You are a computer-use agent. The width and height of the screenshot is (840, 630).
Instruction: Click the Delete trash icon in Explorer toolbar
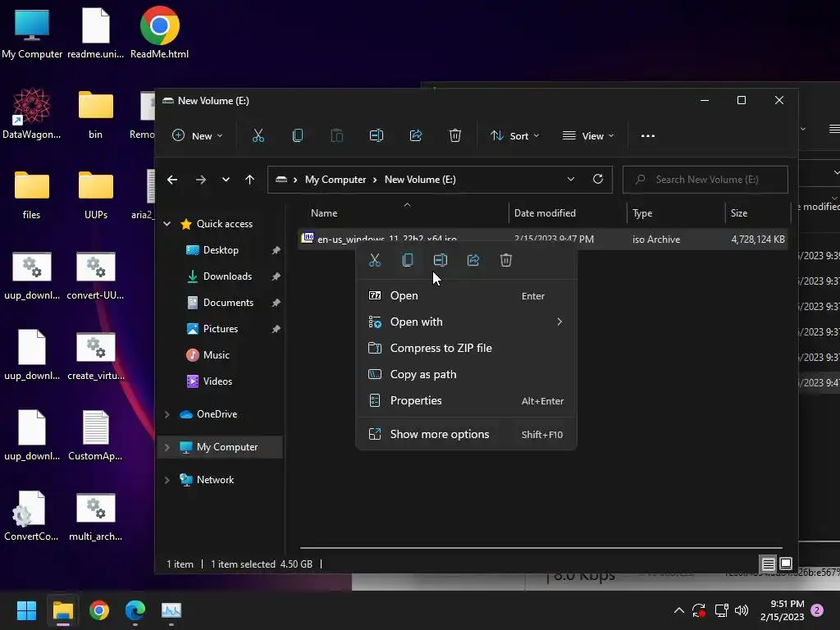click(454, 135)
